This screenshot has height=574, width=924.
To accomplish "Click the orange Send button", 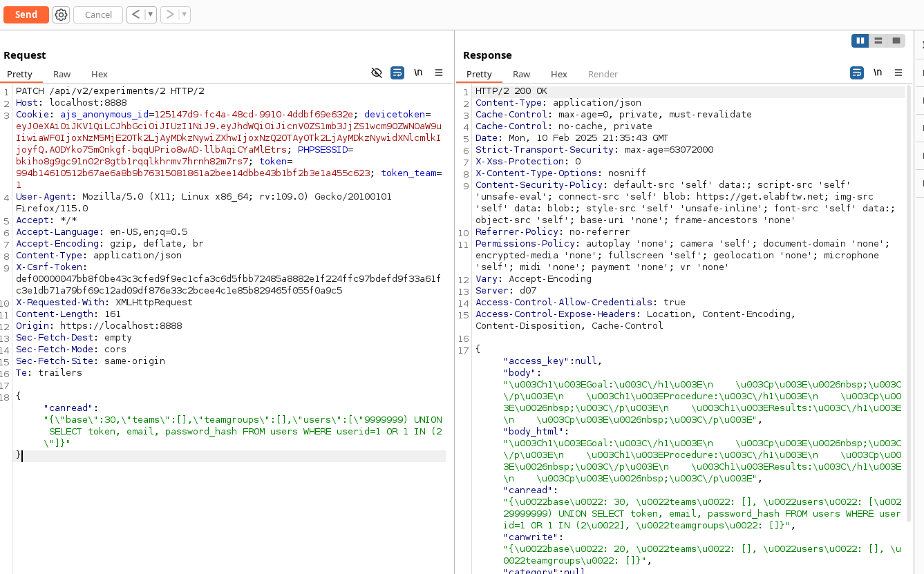I will (x=26, y=15).
